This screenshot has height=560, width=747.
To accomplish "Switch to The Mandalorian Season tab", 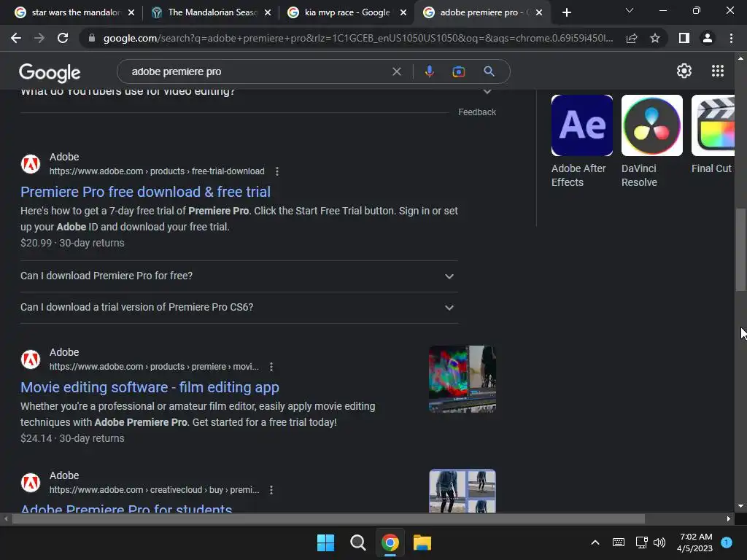I will tap(211, 12).
